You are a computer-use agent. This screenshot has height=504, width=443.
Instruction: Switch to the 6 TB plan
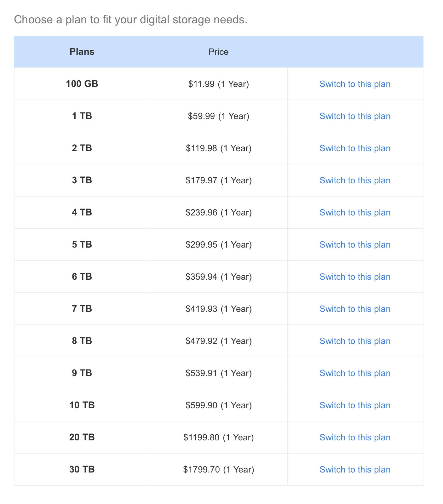click(x=355, y=277)
